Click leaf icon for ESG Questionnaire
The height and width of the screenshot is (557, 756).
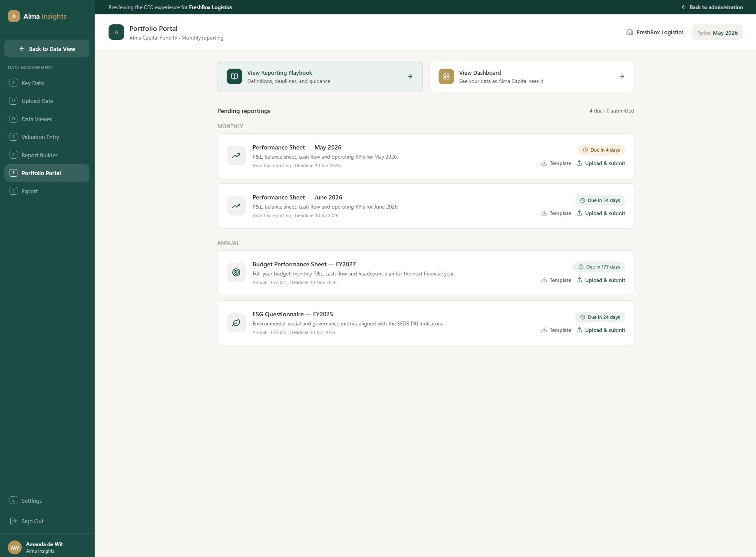236,323
